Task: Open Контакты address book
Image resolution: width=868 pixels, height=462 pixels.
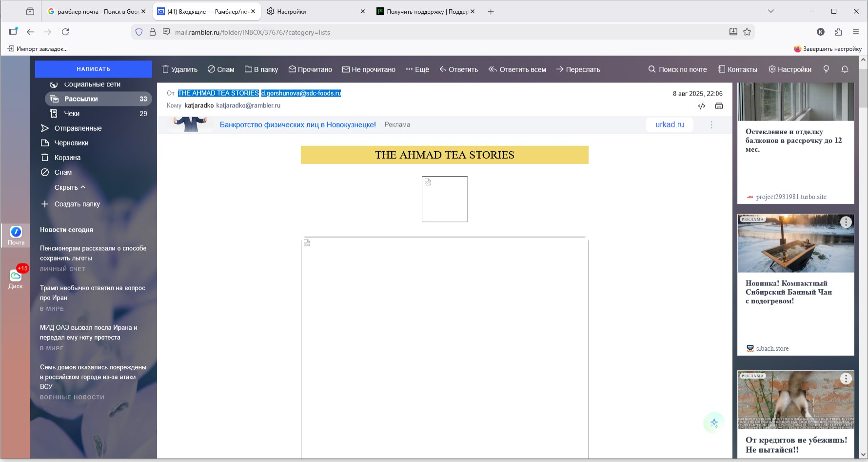Action: (738, 69)
